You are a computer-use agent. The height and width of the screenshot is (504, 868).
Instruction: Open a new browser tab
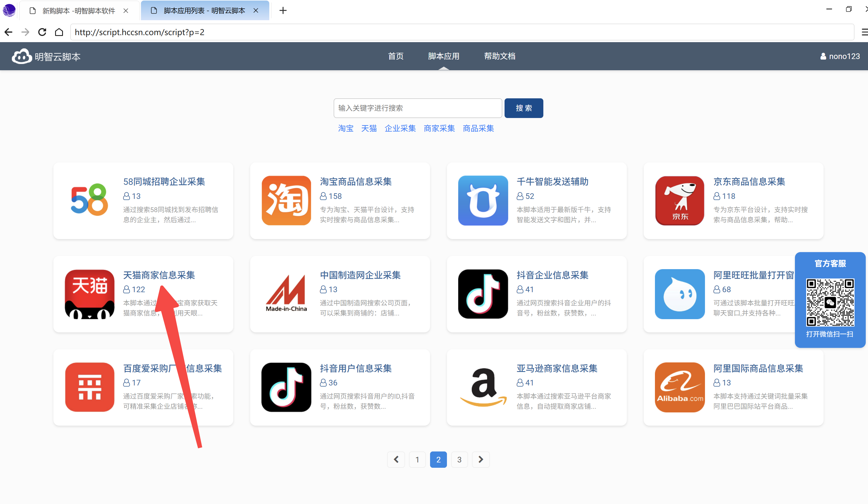(283, 11)
